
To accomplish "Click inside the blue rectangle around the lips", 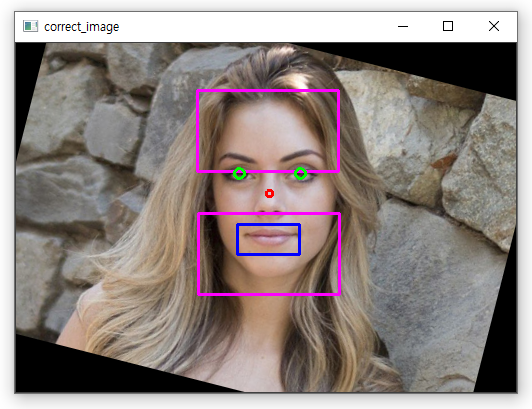I will 269,239.
